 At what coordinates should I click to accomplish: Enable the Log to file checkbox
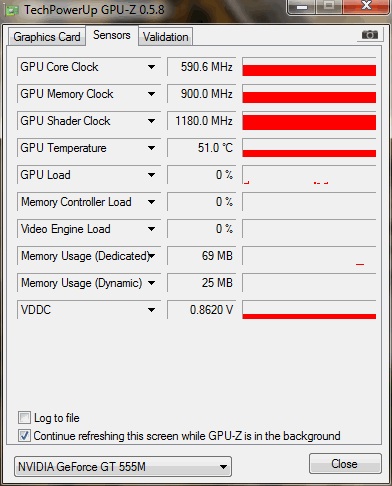point(24,418)
